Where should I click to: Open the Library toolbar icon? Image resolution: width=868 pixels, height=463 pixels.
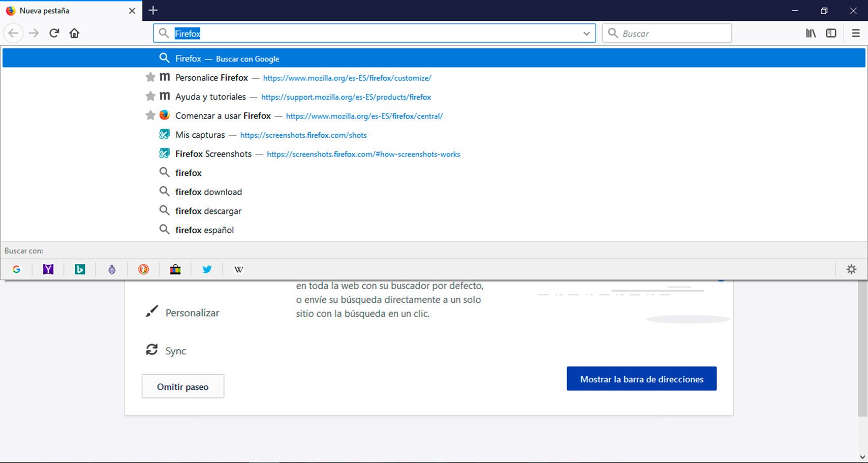pyautogui.click(x=811, y=34)
